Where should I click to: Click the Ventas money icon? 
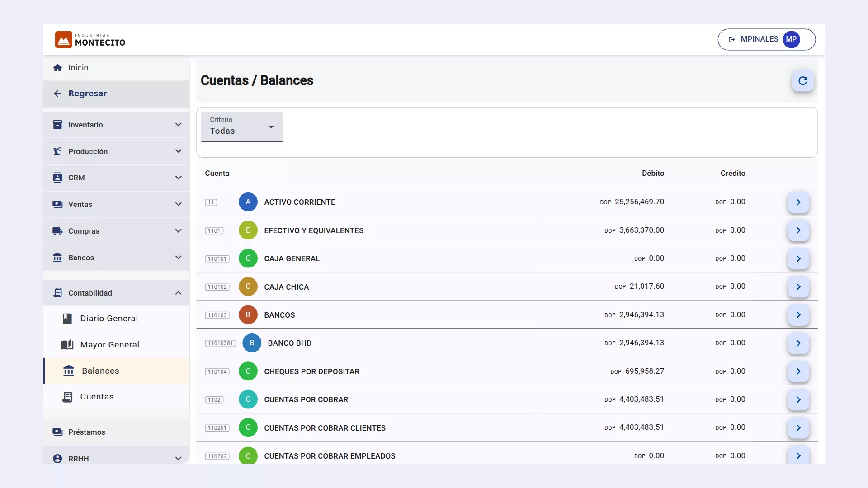tap(57, 204)
